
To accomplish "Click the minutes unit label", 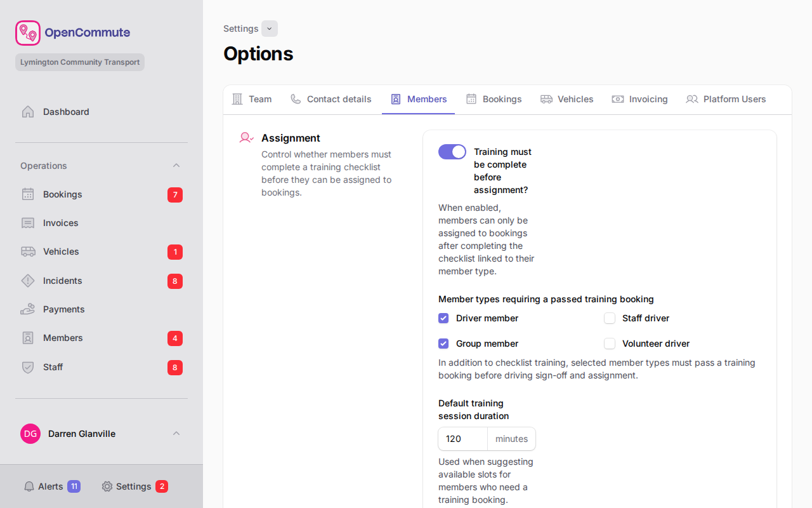I will 512,439.
